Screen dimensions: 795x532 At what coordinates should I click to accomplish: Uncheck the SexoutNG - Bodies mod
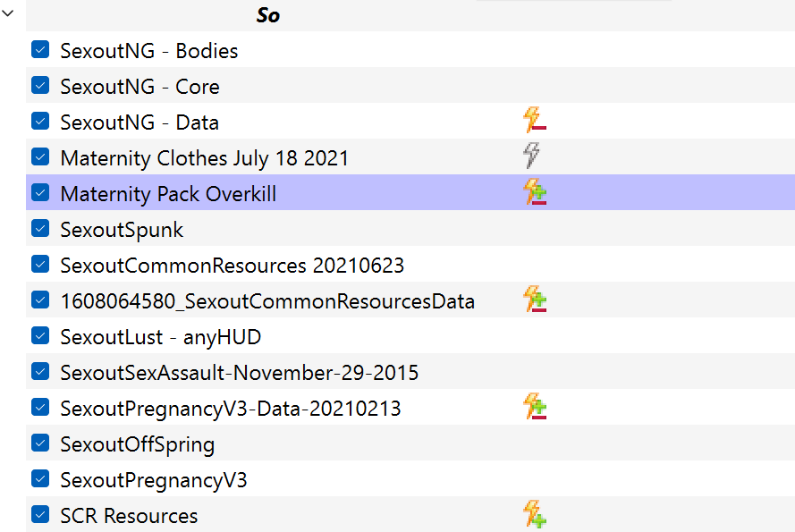(39, 49)
